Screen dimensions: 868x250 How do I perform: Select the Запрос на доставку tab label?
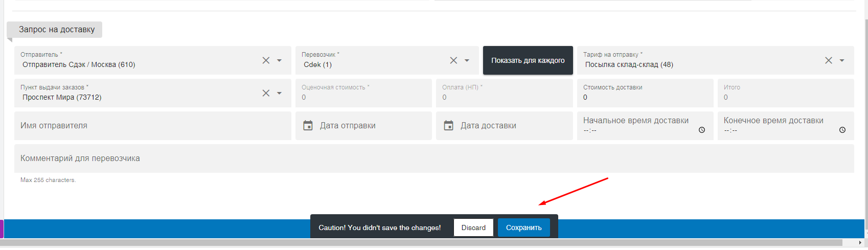click(57, 30)
